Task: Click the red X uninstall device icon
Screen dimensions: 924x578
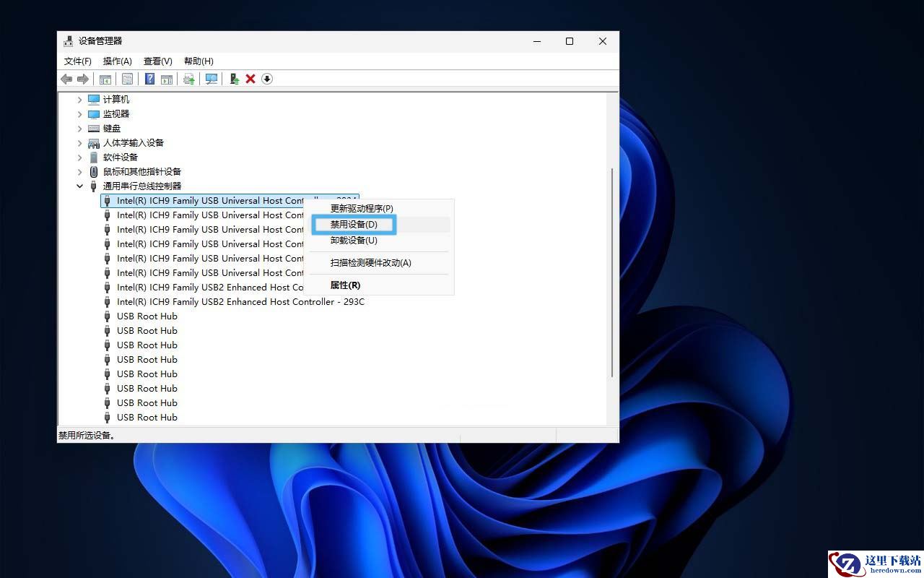Action: (250, 79)
